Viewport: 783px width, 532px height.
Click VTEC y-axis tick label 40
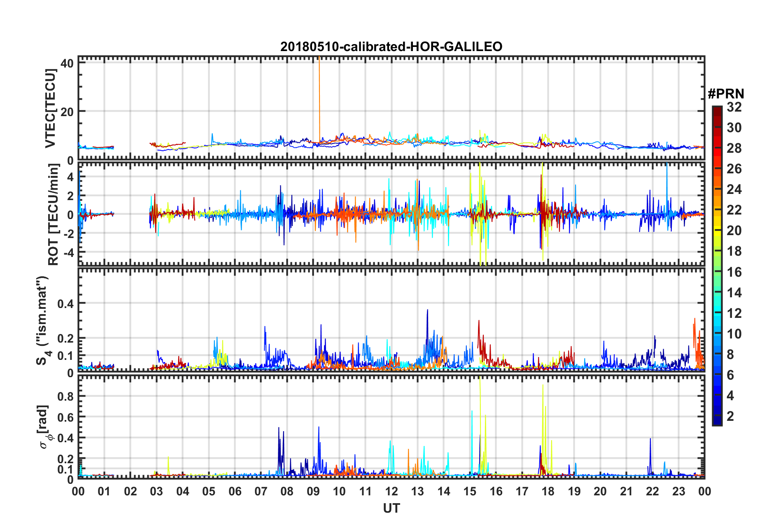coord(67,63)
